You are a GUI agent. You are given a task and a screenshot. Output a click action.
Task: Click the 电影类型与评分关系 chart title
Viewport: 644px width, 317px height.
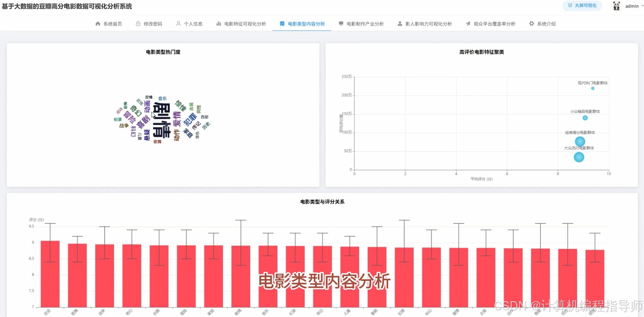pyautogui.click(x=322, y=202)
